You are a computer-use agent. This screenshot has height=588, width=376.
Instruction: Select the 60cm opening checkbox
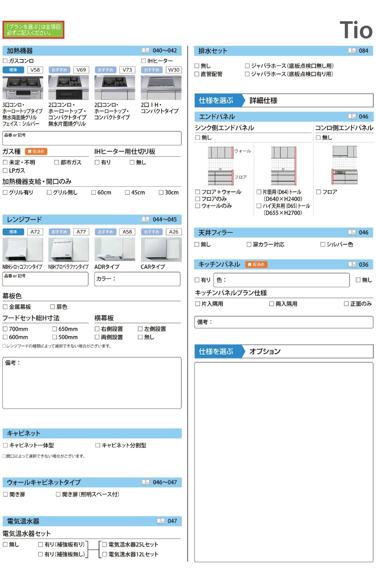pyautogui.click(x=94, y=192)
